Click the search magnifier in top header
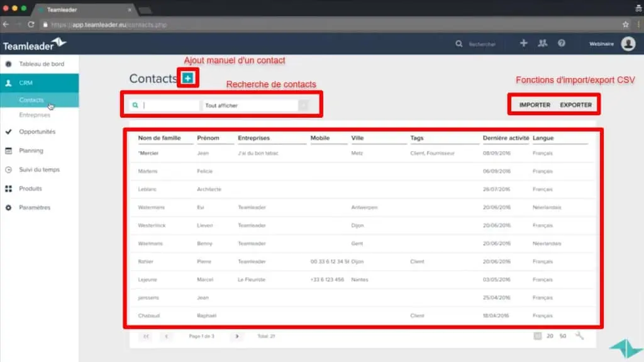This screenshot has width=644, height=362. coord(458,43)
